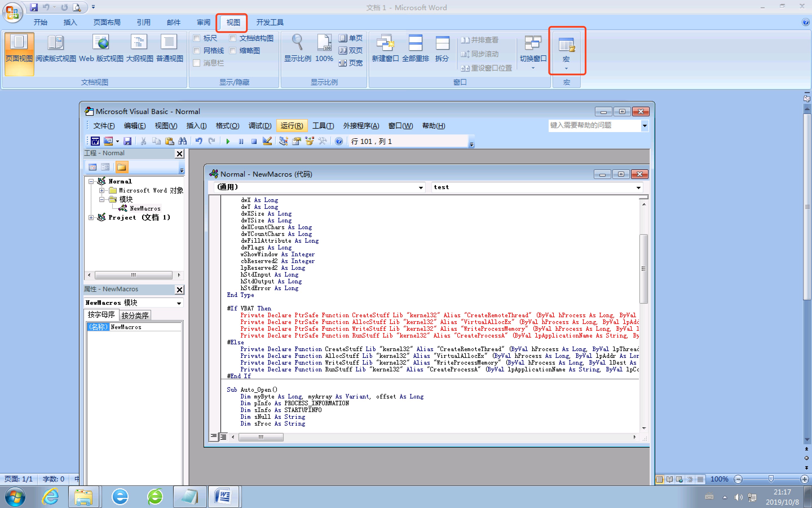Click the New Window (新建窗口) ribbon icon

(x=385, y=48)
